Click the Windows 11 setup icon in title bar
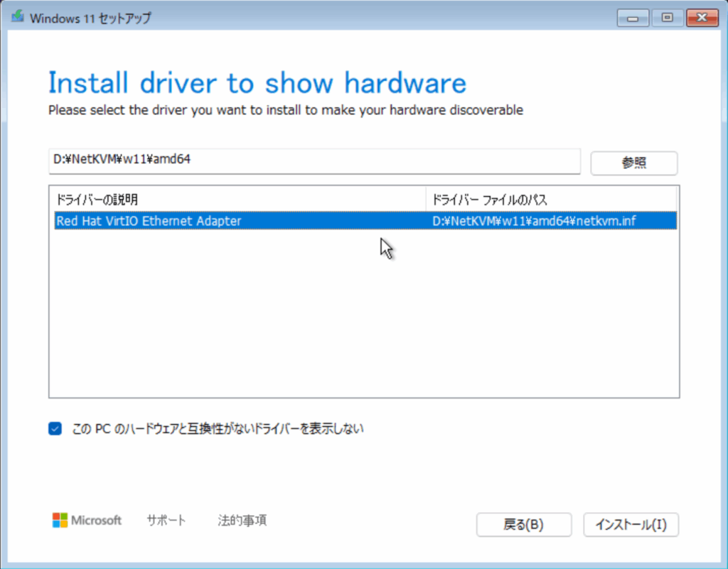This screenshot has width=728, height=569. coord(16,18)
